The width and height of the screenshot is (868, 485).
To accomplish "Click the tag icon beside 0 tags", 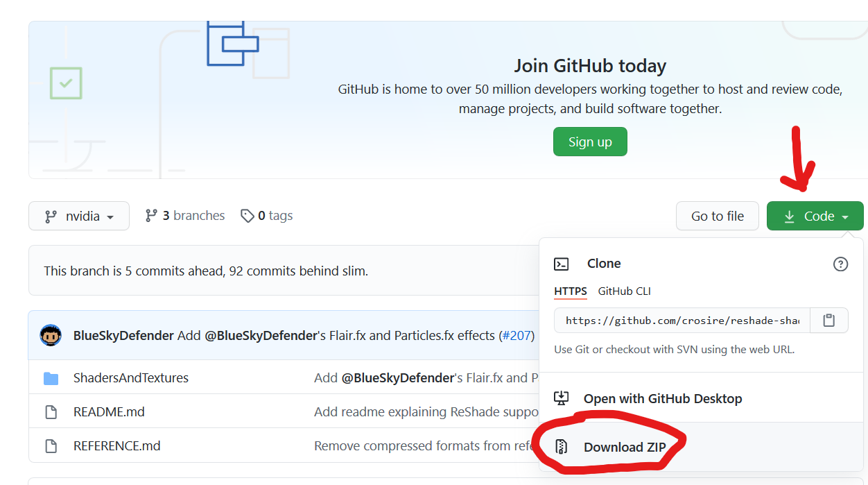I will [247, 216].
